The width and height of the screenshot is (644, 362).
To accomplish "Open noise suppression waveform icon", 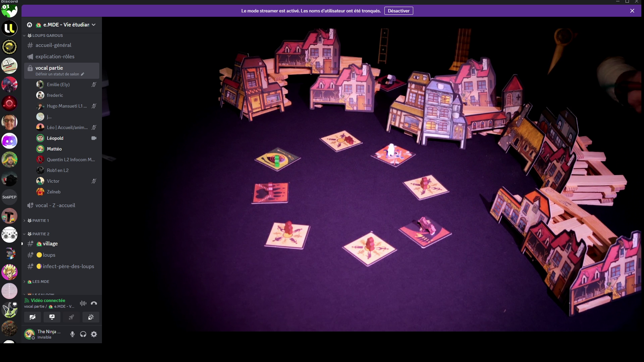I will [x=83, y=303].
